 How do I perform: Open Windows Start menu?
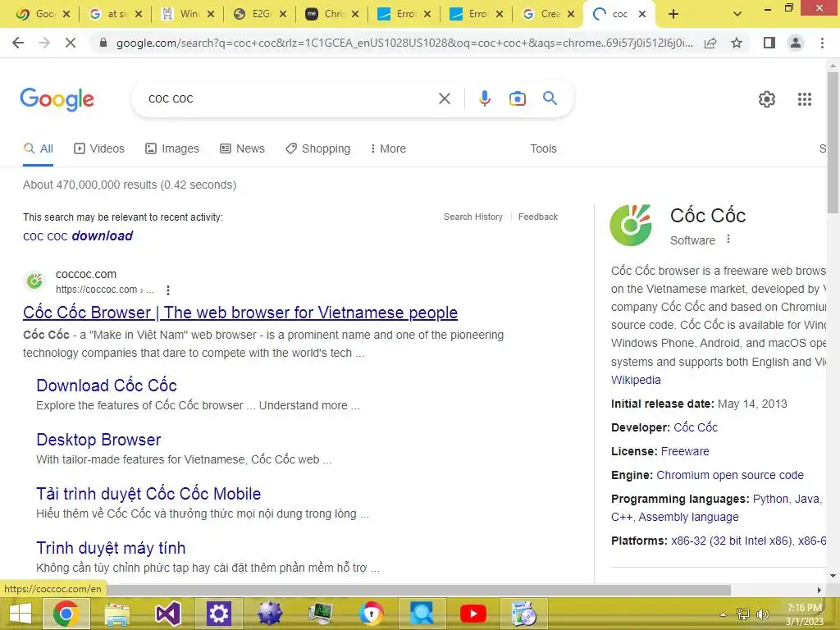21,614
